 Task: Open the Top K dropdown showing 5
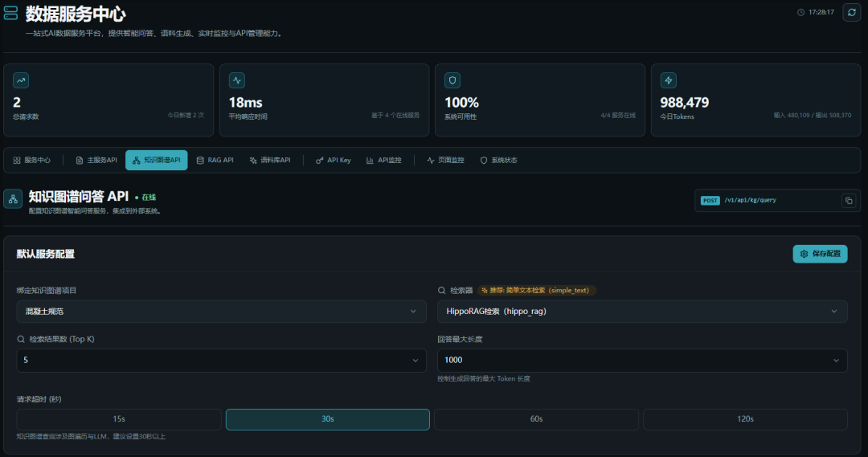(x=222, y=360)
